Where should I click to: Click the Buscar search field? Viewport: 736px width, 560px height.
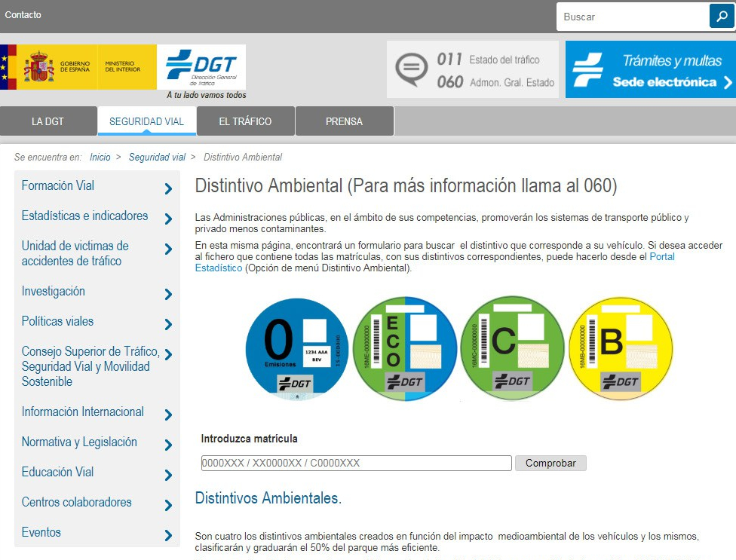coord(633,17)
